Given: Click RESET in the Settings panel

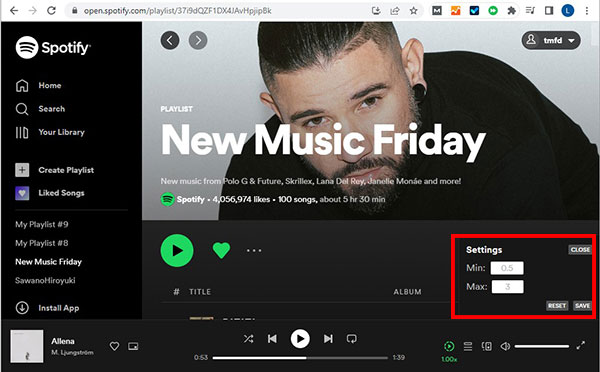Looking at the screenshot, I should pos(557,305).
